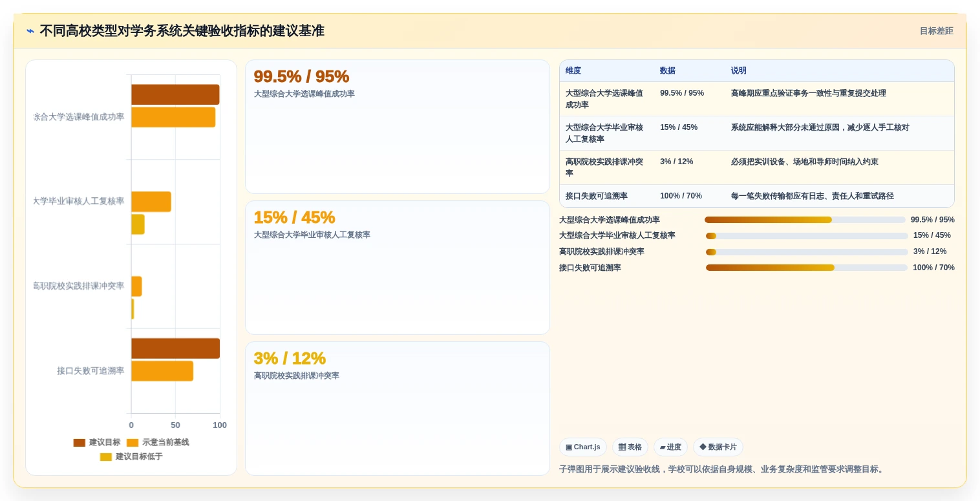Click description 高峰期应重点验证事务一致性与重复提交处理
The width and height of the screenshot is (980, 501).
pos(809,93)
